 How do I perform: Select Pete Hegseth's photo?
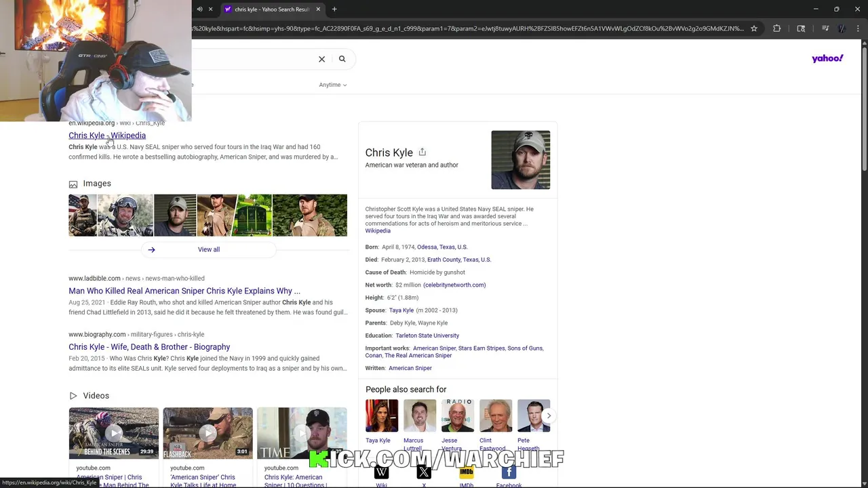coord(534,415)
